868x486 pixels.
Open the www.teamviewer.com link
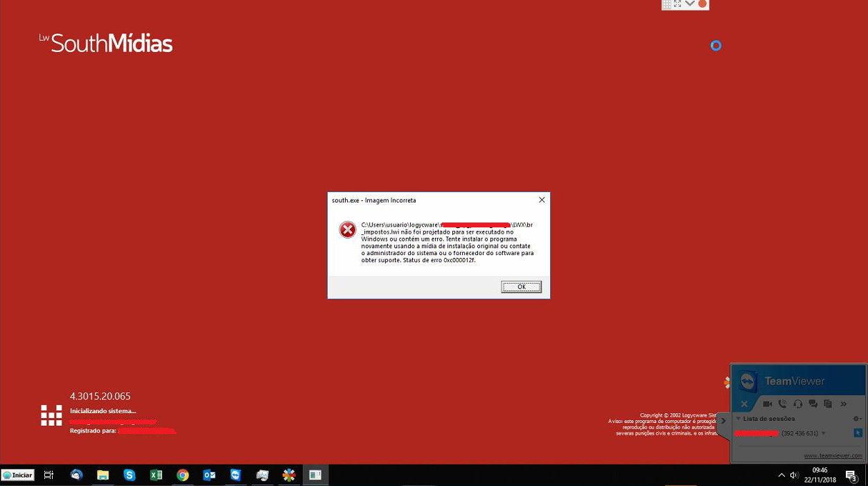[833, 455]
